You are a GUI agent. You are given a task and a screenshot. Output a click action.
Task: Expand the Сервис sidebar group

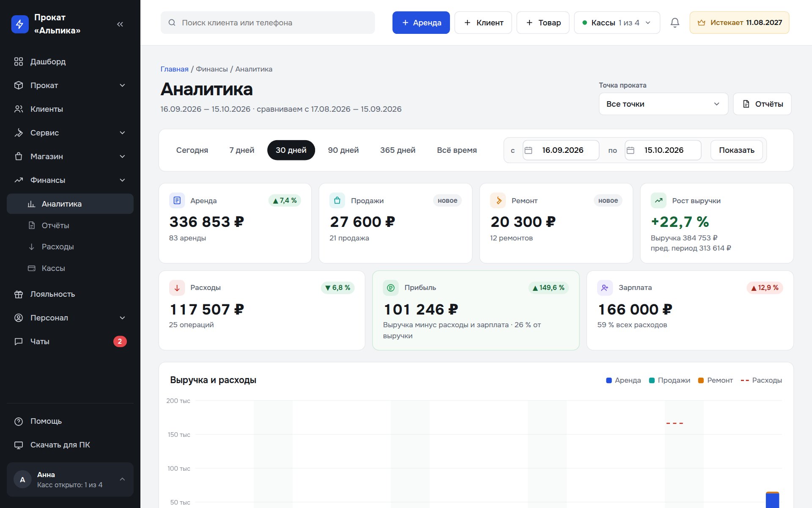[70, 133]
